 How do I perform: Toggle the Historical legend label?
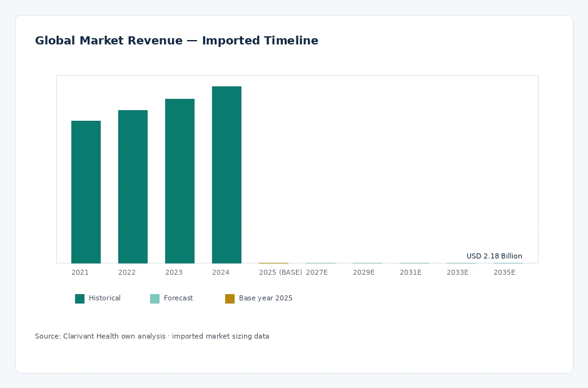104,299
